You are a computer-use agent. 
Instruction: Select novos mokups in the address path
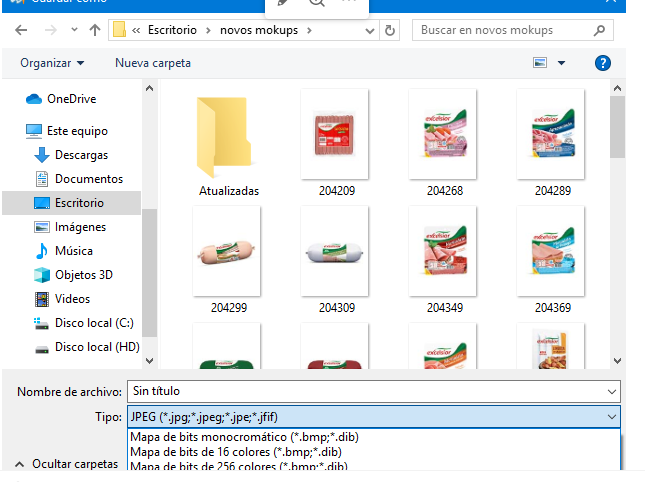pos(259,30)
